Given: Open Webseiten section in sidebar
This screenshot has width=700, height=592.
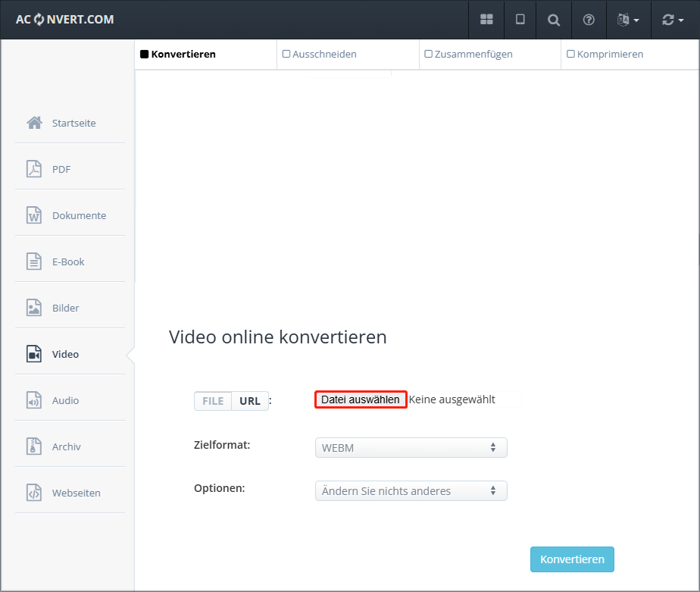Looking at the screenshot, I should tap(76, 493).
